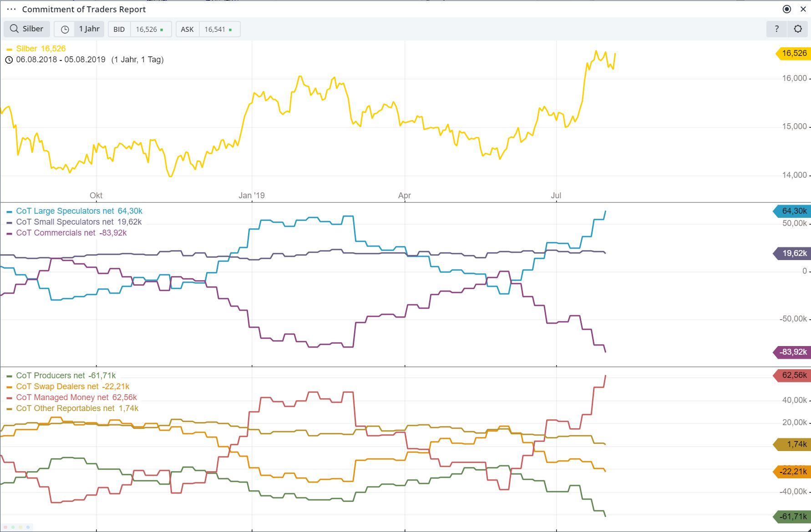This screenshot has height=532, width=811.
Task: Click the record target icon in the title bar
Action: (787, 9)
